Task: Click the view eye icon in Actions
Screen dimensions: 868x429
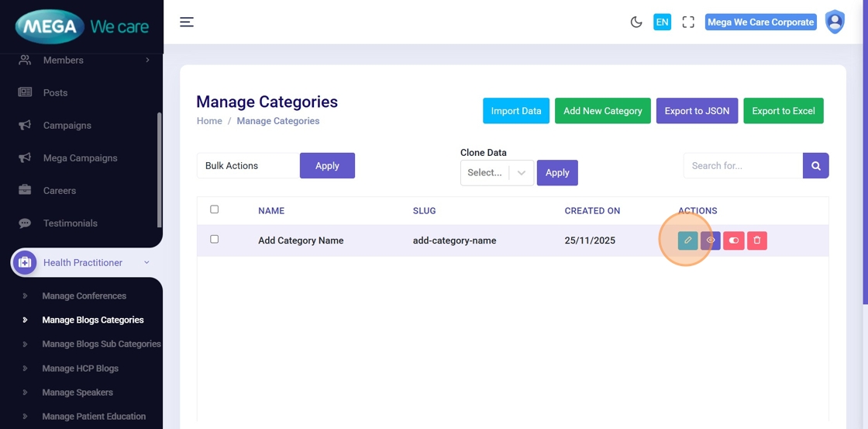Action: click(x=711, y=240)
